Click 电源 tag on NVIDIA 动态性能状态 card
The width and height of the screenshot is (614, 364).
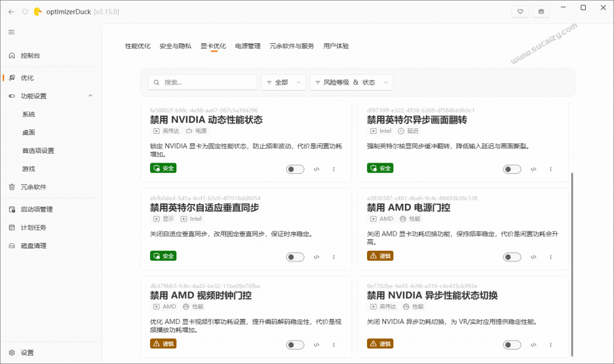pos(197,131)
